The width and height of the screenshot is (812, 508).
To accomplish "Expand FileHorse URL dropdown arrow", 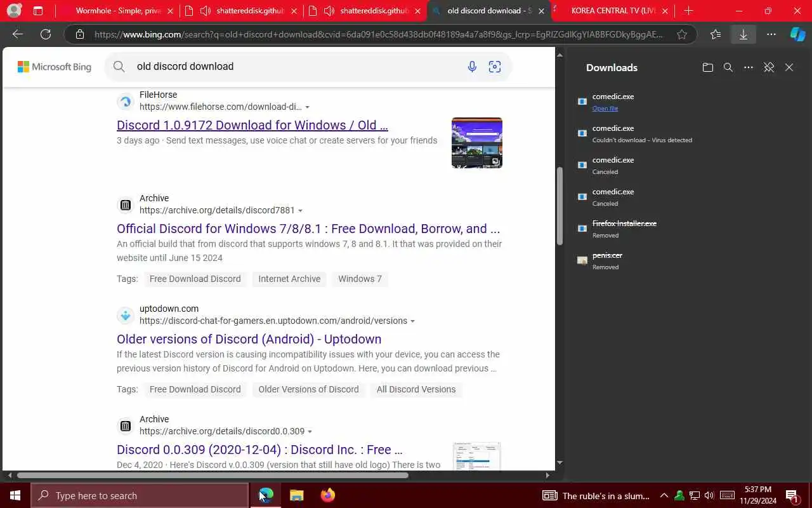I will coord(308,107).
